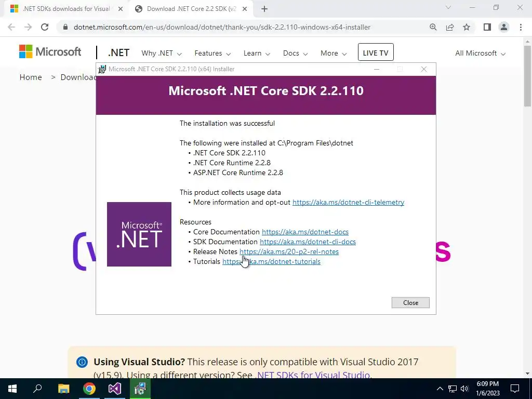This screenshot has width=532, height=399.
Task: Close the Download .NET Core 2.2 SDK tab
Action: pyautogui.click(x=245, y=9)
